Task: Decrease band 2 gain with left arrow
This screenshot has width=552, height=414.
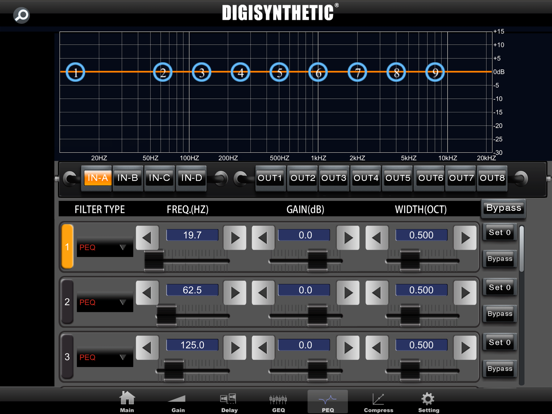Action: click(263, 293)
